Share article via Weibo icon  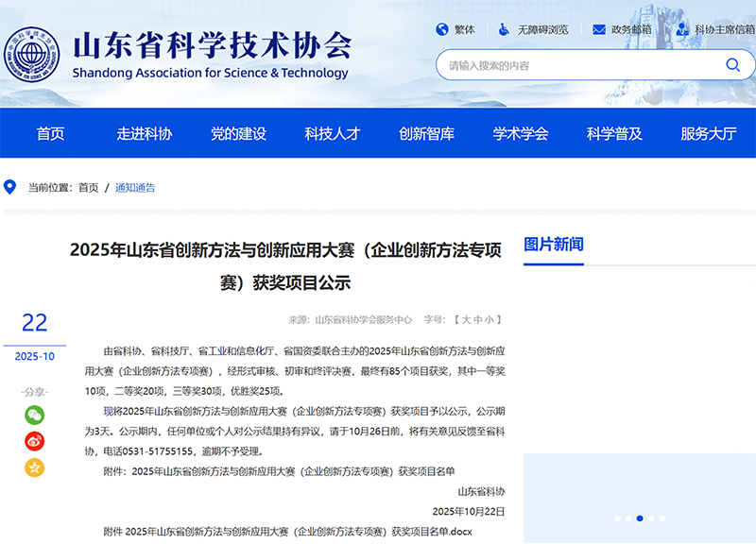click(34, 441)
